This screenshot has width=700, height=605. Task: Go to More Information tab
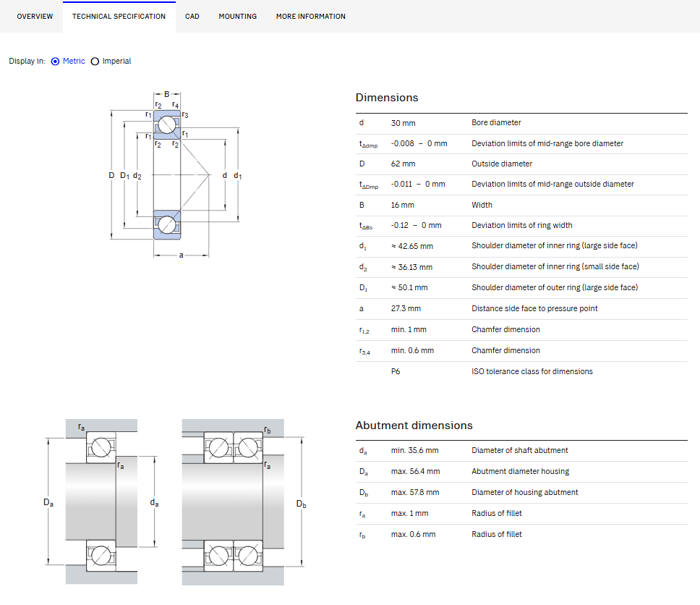311,17
